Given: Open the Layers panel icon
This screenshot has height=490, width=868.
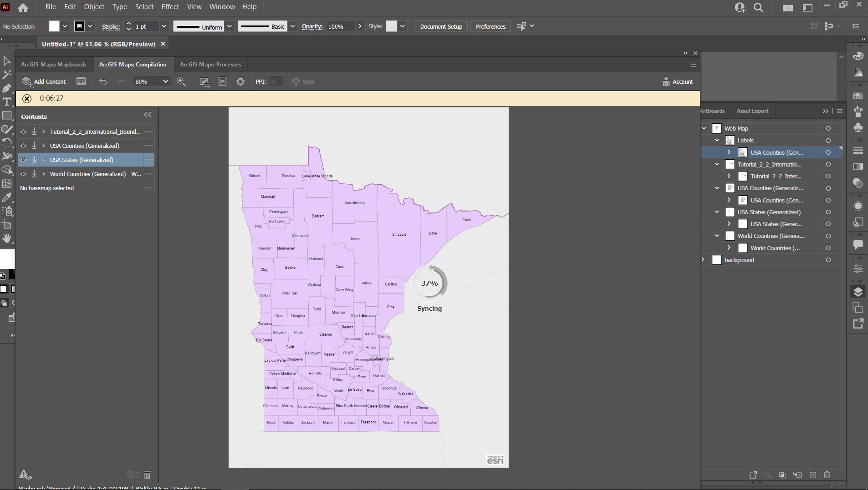Looking at the screenshot, I should [x=858, y=291].
